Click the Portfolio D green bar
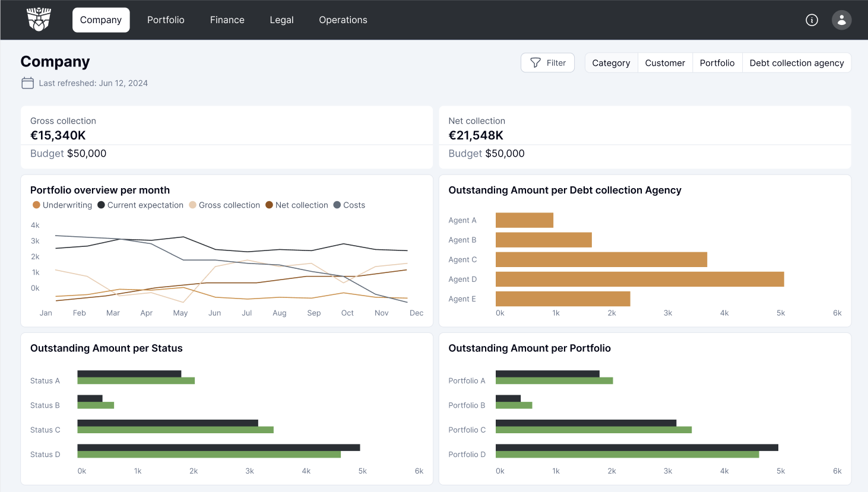Viewport: 868px width, 492px height. pos(628,455)
